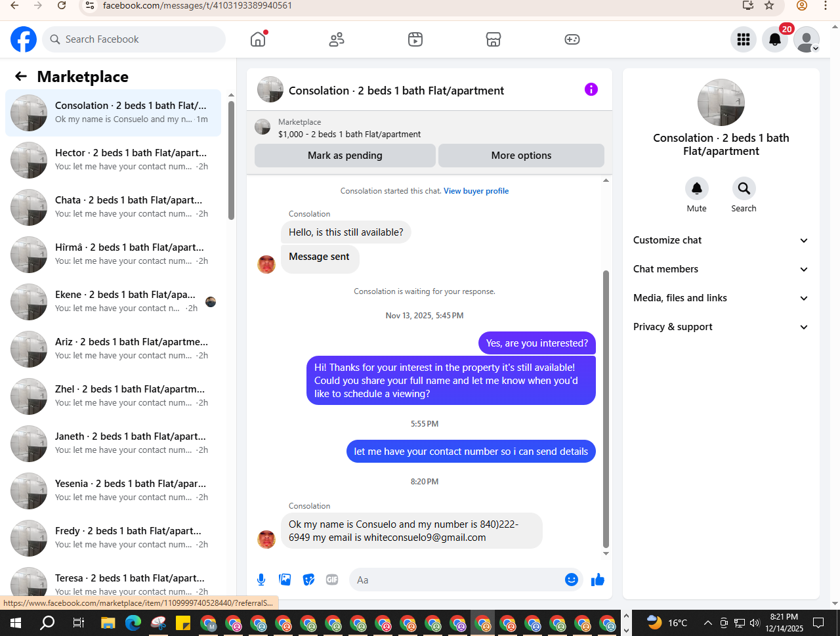Click the back arrow beside Marketplace

pyautogui.click(x=21, y=77)
